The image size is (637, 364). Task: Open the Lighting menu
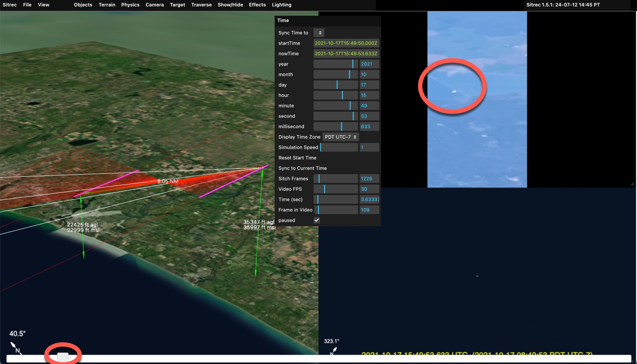tap(282, 5)
